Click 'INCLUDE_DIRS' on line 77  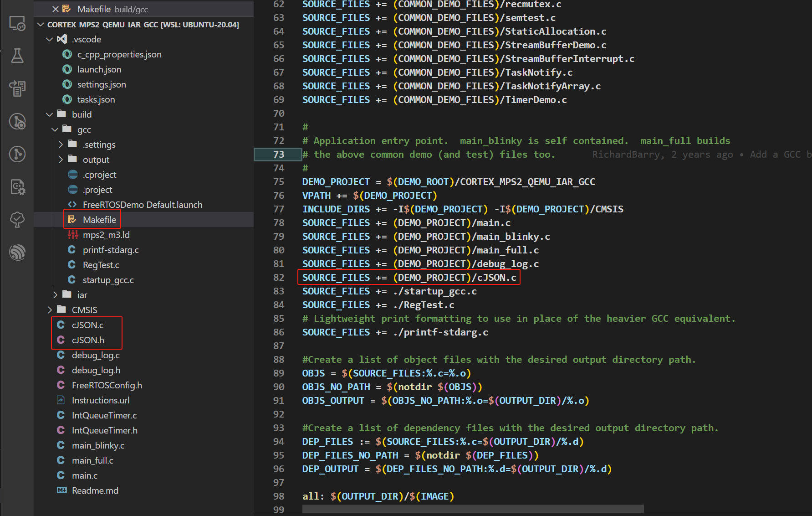(x=336, y=209)
